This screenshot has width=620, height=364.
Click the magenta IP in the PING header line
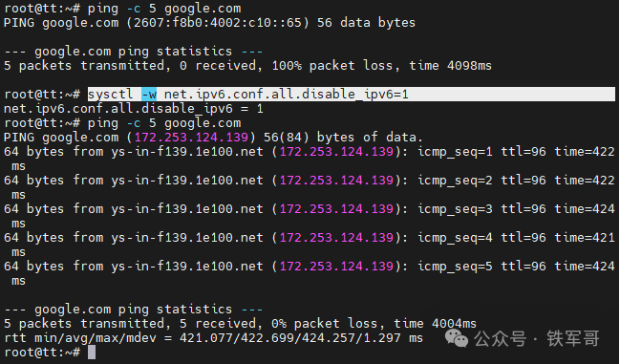191,138
